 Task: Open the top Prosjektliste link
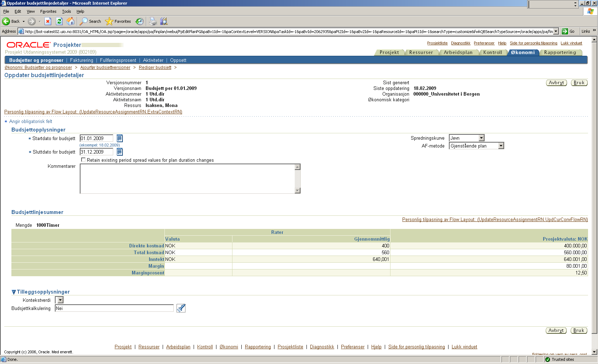[x=437, y=43]
